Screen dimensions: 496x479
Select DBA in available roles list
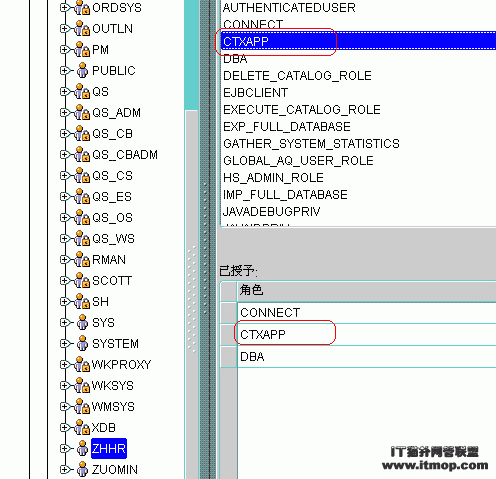(235, 59)
